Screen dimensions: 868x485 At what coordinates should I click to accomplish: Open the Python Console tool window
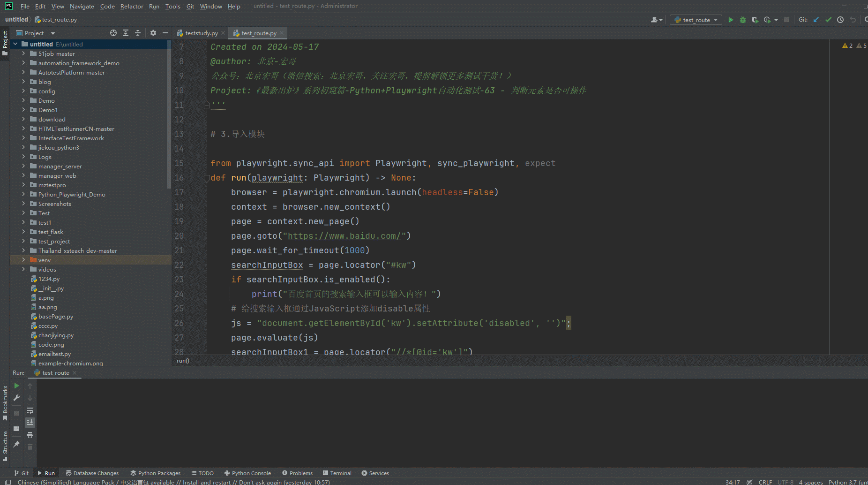click(247, 473)
